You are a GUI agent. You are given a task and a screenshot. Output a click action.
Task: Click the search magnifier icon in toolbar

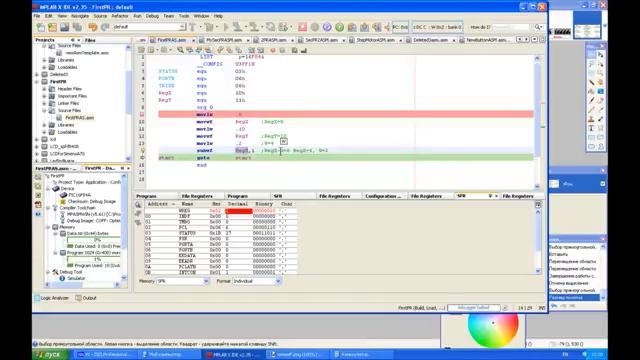(x=538, y=27)
